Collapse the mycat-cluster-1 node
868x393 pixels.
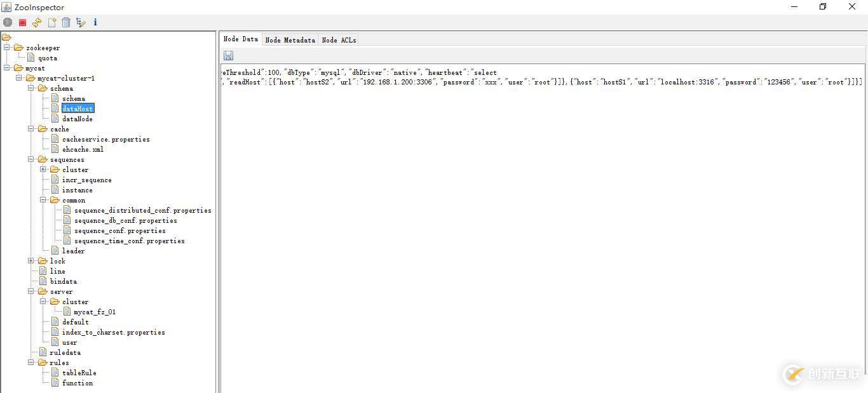point(19,78)
